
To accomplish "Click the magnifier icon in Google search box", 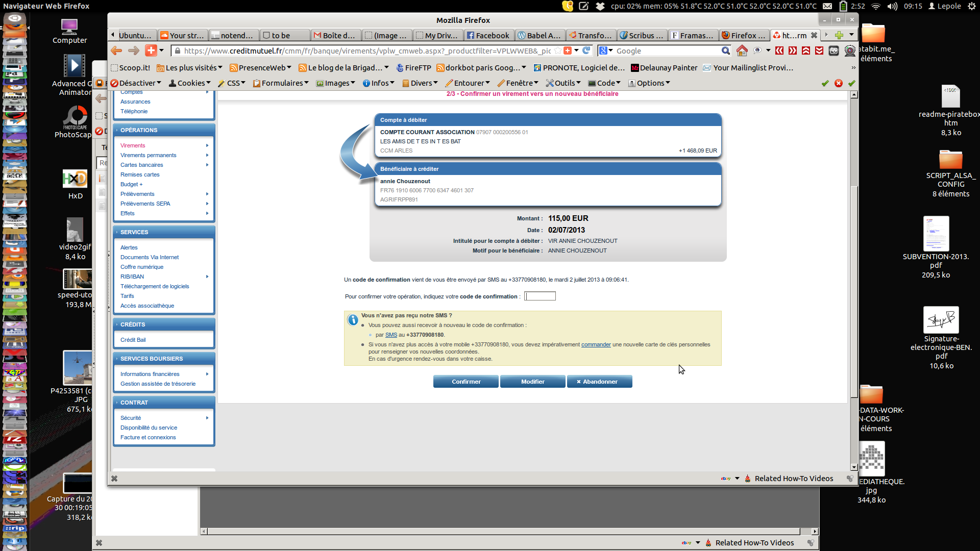I will [x=725, y=51].
